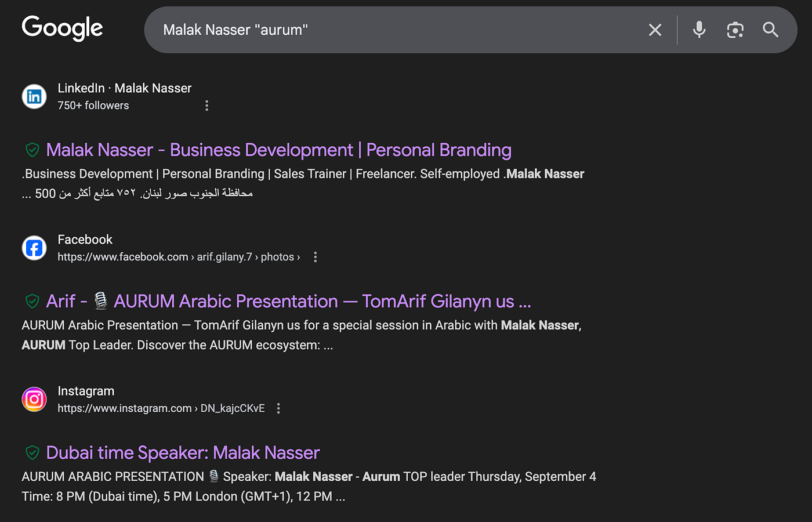Open more options for Facebook result
The height and width of the screenshot is (522, 812).
tap(316, 257)
